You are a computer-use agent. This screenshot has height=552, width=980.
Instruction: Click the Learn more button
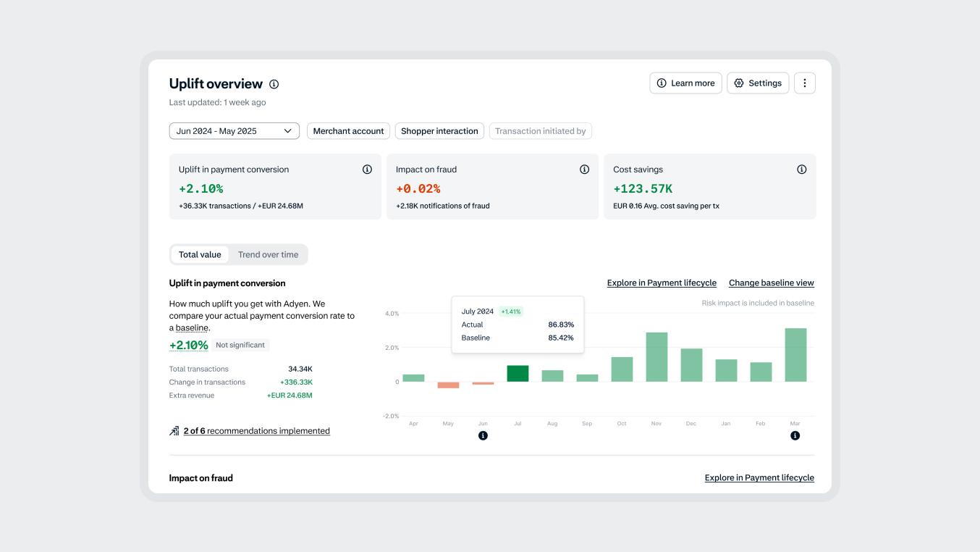[686, 83]
